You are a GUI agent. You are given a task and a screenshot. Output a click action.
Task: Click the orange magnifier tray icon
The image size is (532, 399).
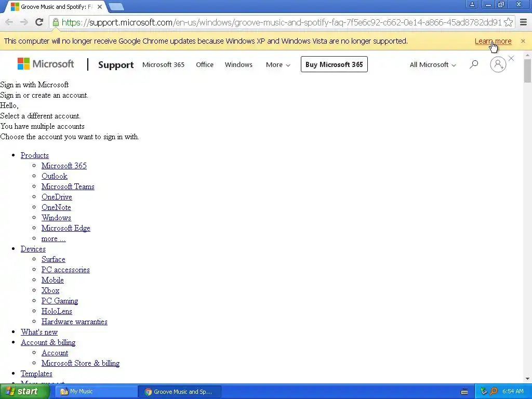[494, 392]
